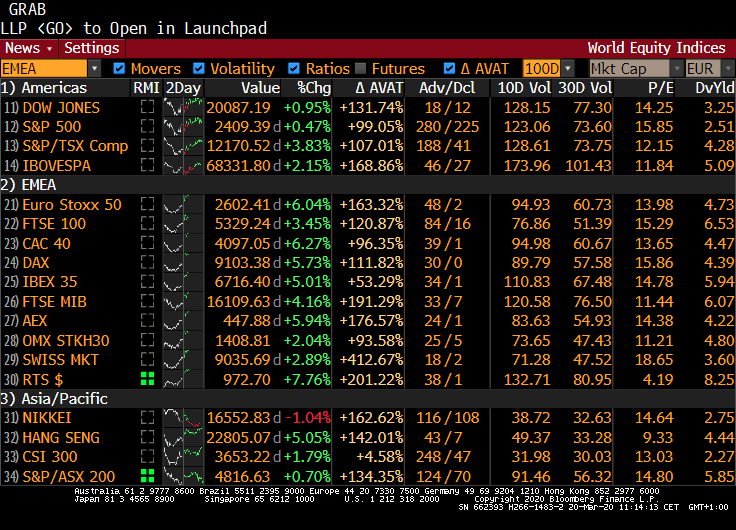Select the OMX STKH30 index name

click(x=66, y=340)
